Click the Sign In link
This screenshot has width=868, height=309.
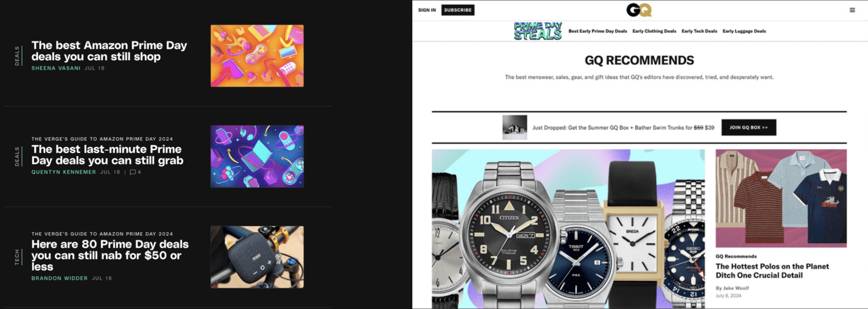tap(427, 10)
